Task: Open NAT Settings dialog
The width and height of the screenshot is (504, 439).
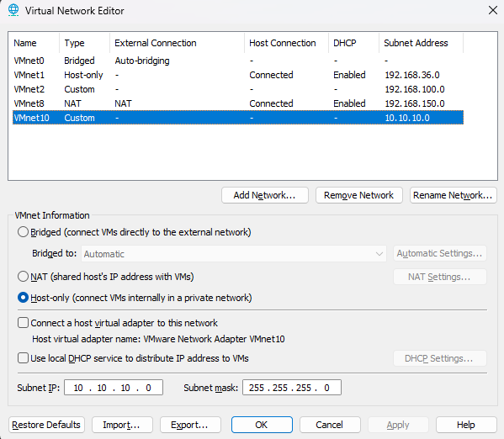Action: coord(440,277)
